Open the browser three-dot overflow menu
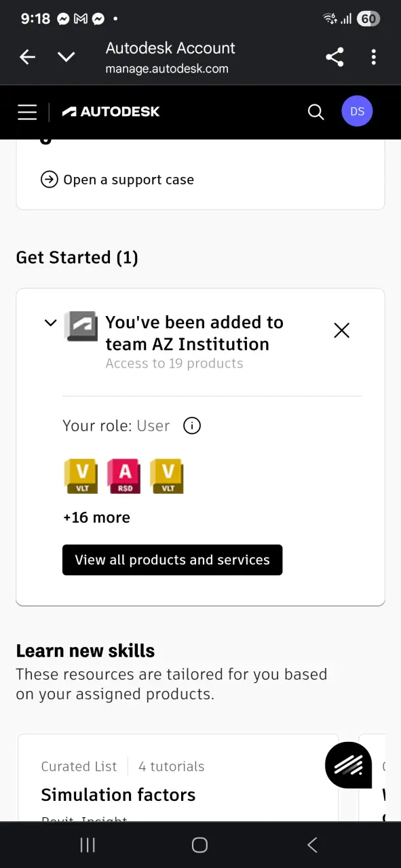This screenshot has width=401, height=868. pos(374,57)
